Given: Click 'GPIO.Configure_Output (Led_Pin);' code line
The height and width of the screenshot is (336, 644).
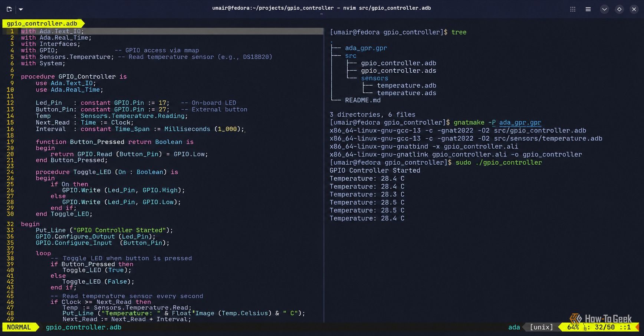Looking at the screenshot, I should coord(96,237).
